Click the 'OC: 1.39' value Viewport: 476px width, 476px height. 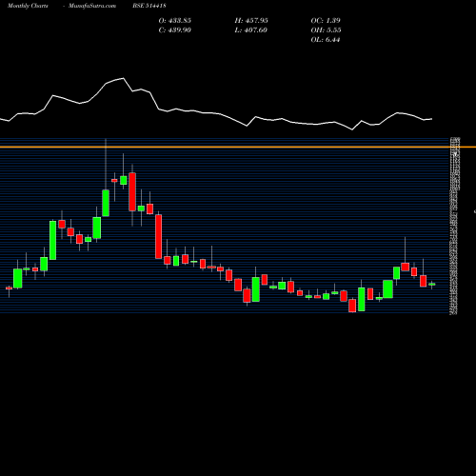pyautogui.click(x=326, y=21)
